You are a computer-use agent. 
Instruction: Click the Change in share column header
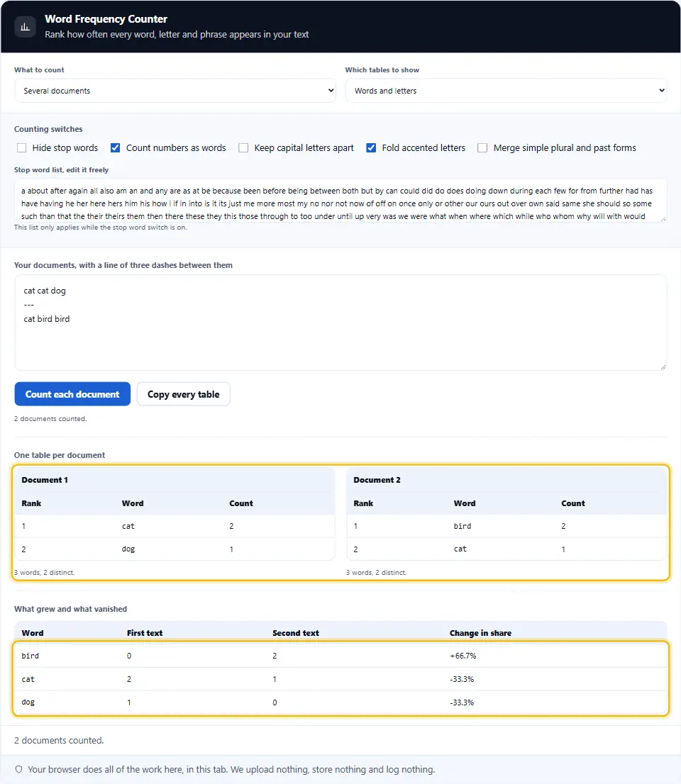coord(480,633)
